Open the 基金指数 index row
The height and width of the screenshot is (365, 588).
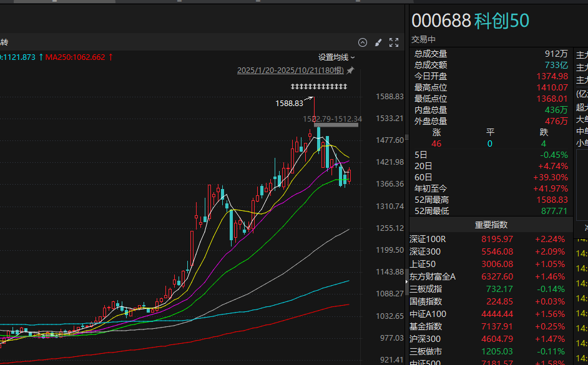click(x=491, y=326)
